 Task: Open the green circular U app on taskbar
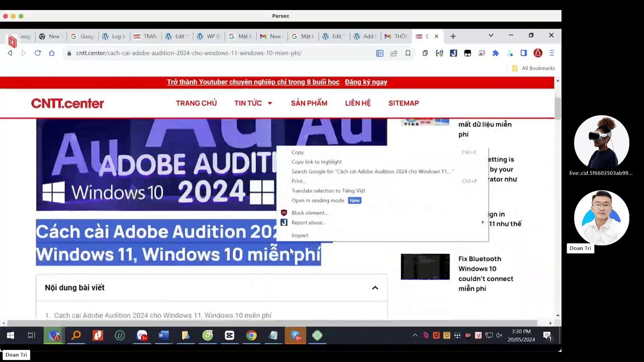(120, 335)
